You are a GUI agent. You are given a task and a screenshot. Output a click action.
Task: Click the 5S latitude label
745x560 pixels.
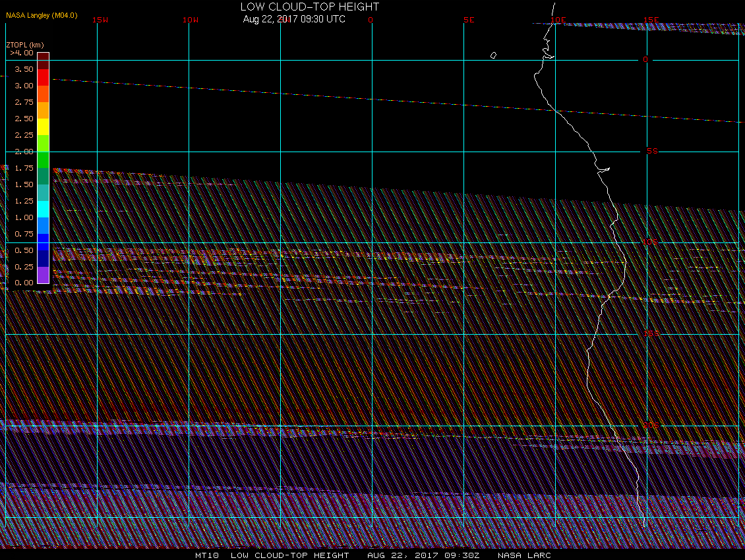(x=652, y=151)
